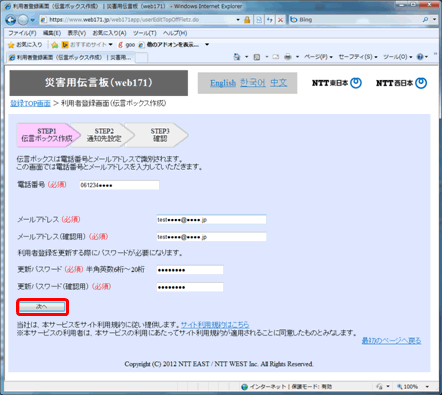
Task: Open サイト利用規約はこちら link
Action: (x=215, y=325)
